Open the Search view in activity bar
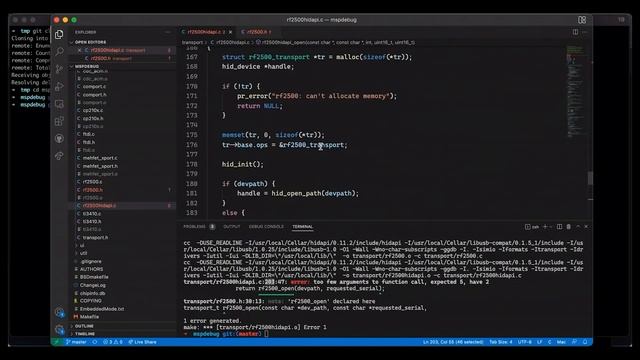640x360 pixels. coord(59,51)
